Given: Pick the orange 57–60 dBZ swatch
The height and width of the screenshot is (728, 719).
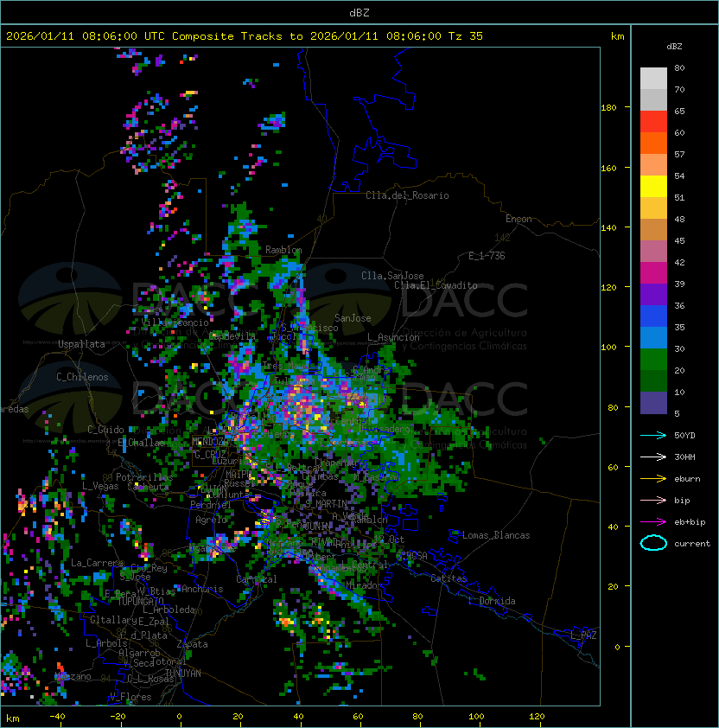Looking at the screenshot, I should [653, 143].
